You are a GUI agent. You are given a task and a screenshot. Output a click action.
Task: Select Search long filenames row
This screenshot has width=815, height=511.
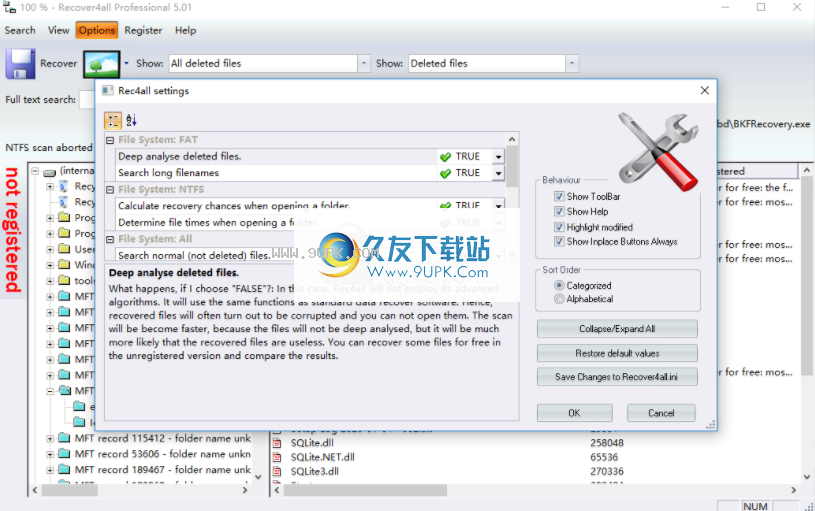coord(310,173)
